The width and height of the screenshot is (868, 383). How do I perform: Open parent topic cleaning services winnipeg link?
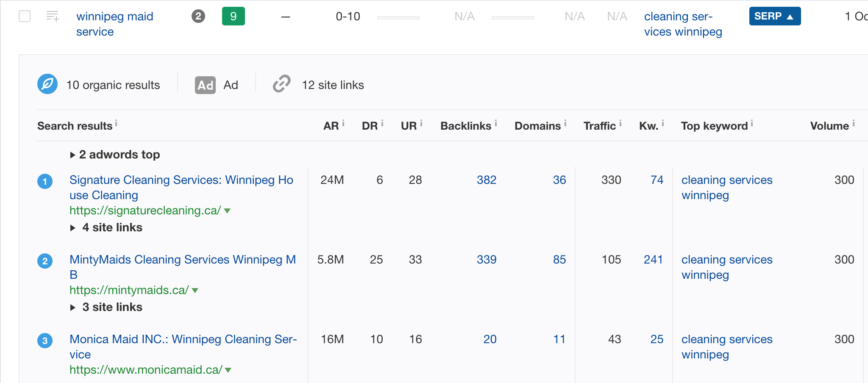coord(683,24)
